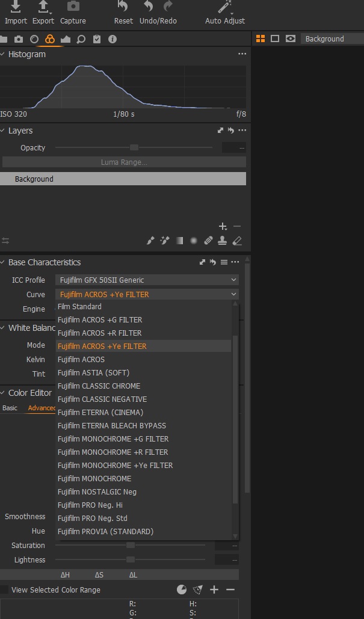Select the Draw Mask brush tool
This screenshot has height=619, width=364.
click(151, 241)
